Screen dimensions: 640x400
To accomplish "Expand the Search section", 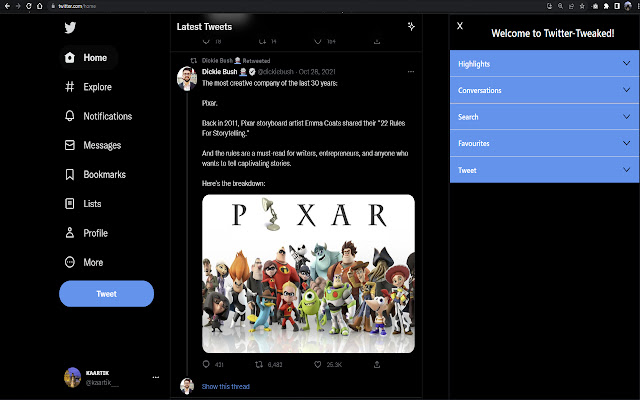I will [x=544, y=117].
